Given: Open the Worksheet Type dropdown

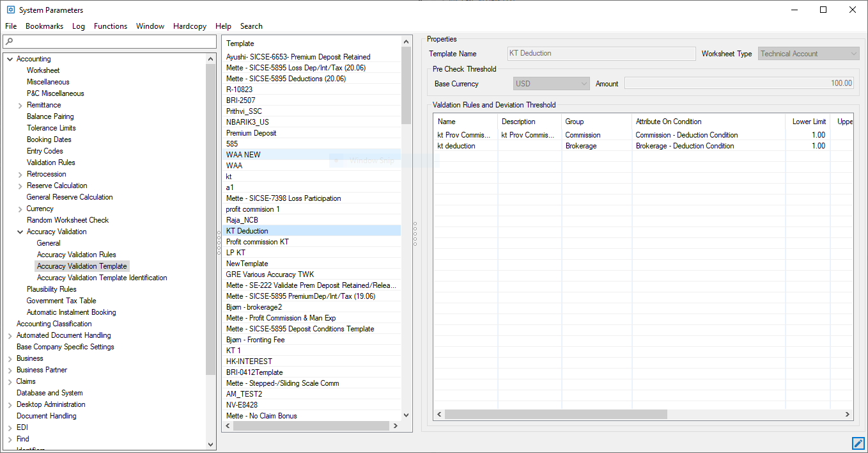Looking at the screenshot, I should pos(854,54).
